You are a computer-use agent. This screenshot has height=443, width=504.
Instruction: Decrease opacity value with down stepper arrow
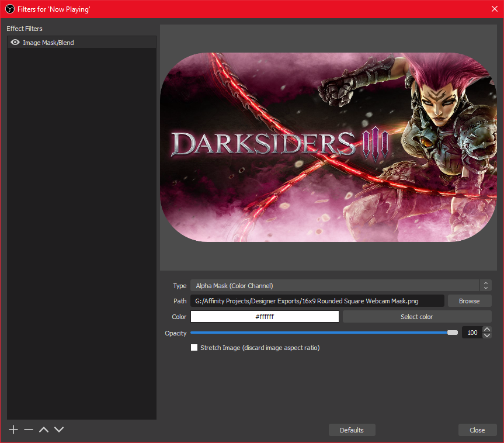[x=487, y=335]
